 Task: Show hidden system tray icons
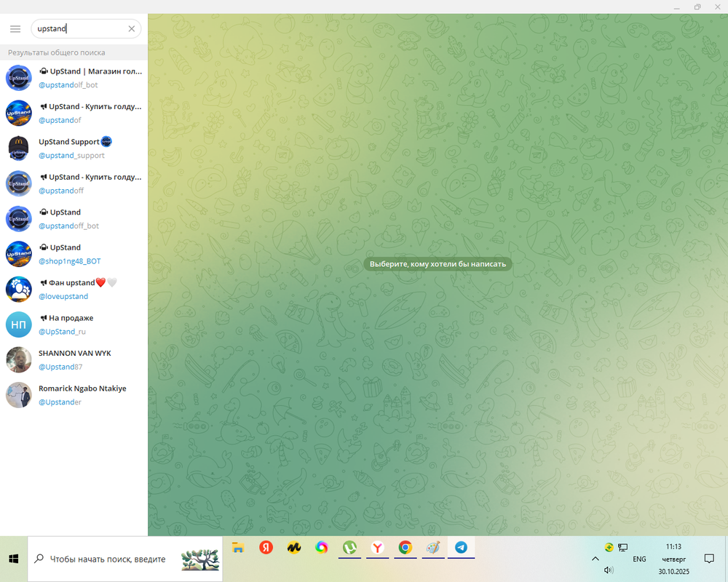pos(596,559)
